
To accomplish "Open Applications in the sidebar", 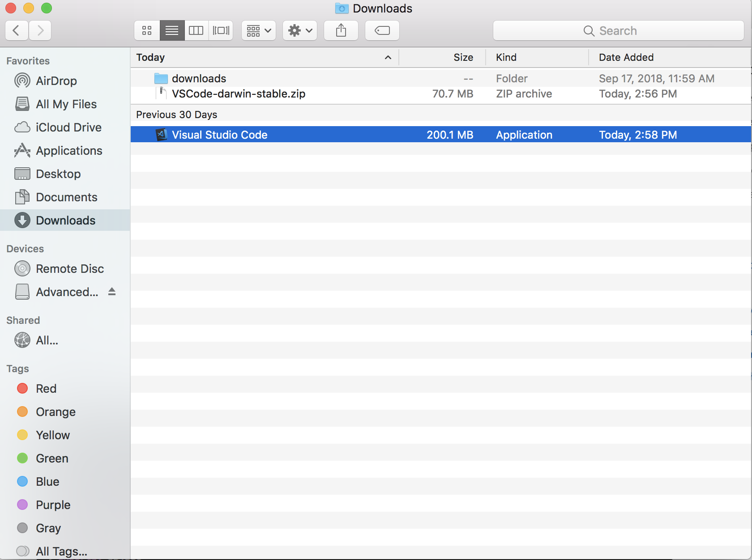I will pos(69,151).
